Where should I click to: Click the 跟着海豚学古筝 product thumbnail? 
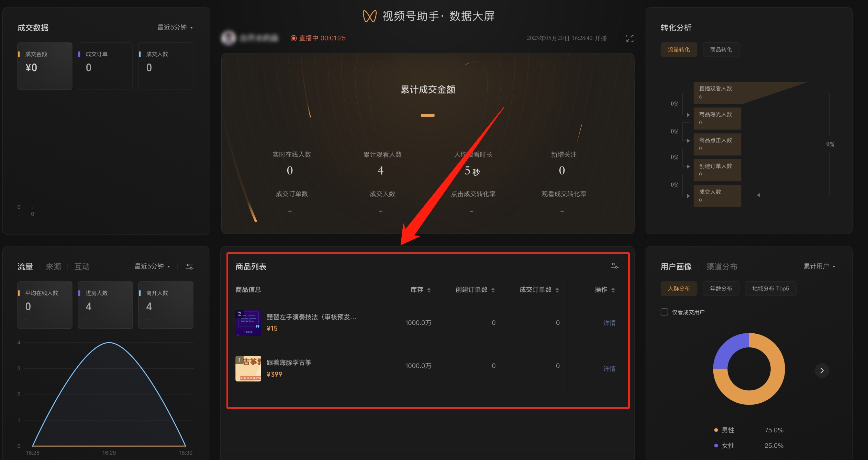coord(248,369)
